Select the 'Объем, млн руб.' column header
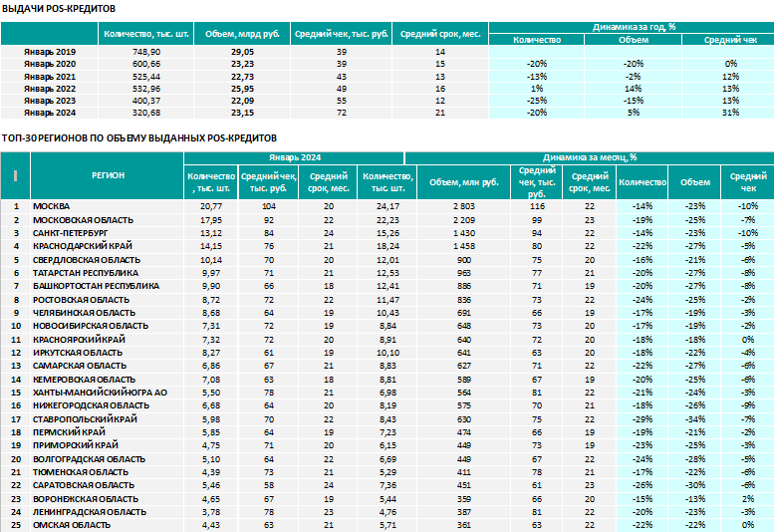The image size is (774, 532). click(464, 182)
